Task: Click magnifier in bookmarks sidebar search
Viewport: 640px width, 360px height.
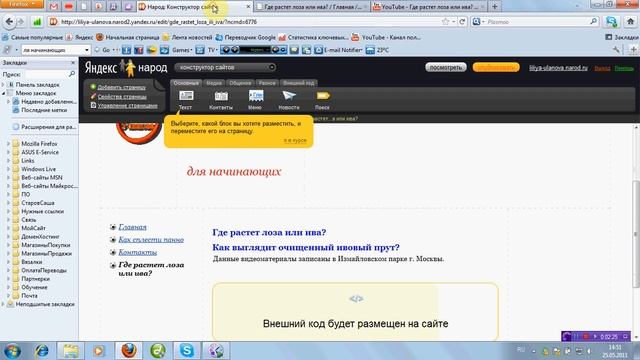Action: [x=72, y=74]
